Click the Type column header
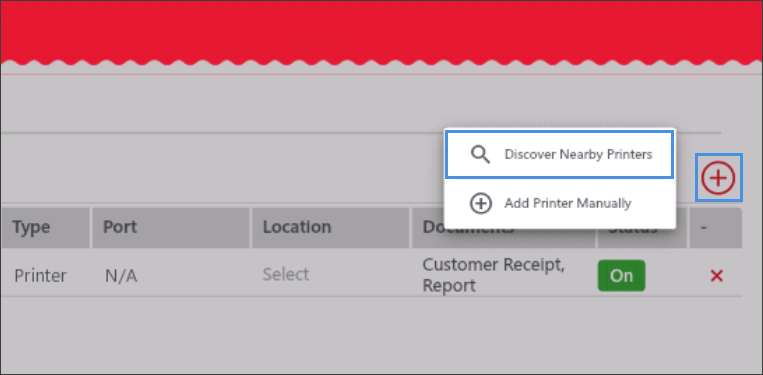 (45, 228)
